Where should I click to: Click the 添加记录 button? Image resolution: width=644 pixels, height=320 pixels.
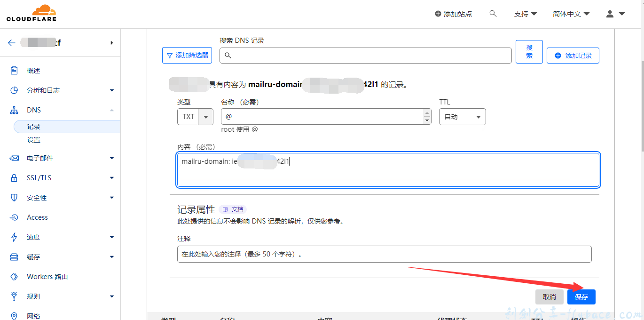573,55
